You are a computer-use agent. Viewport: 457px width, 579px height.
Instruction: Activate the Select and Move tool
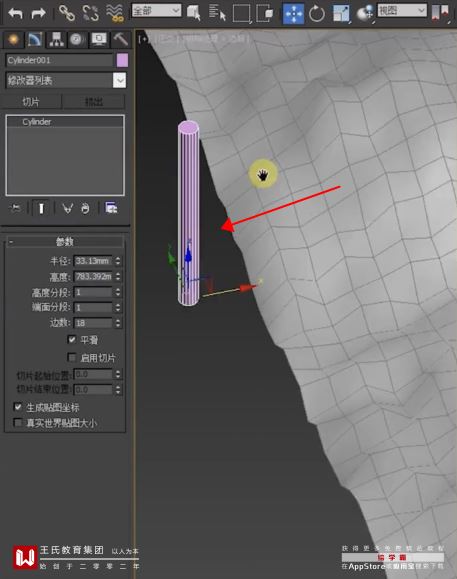click(x=293, y=14)
